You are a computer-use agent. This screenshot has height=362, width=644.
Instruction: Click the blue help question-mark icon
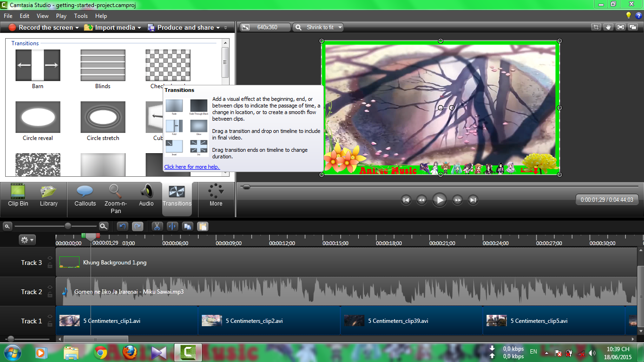click(x=638, y=16)
